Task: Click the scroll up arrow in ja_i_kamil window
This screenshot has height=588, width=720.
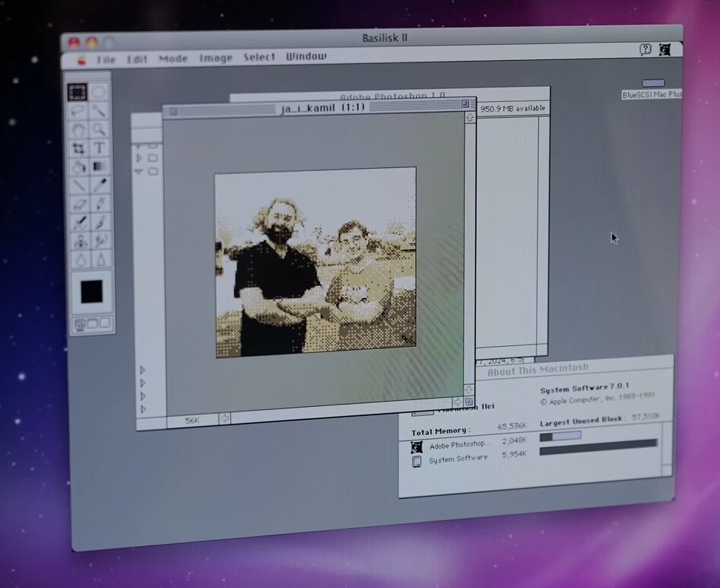Action: click(470, 118)
